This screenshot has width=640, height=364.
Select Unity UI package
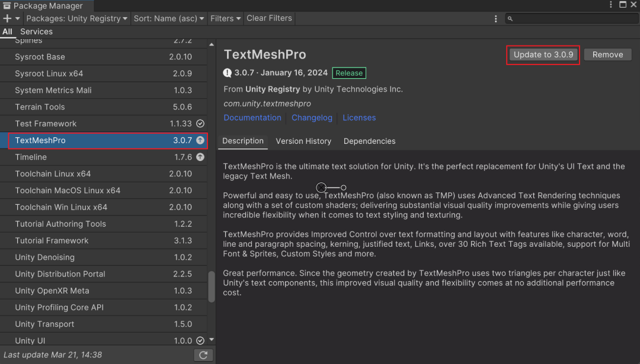[104, 340]
